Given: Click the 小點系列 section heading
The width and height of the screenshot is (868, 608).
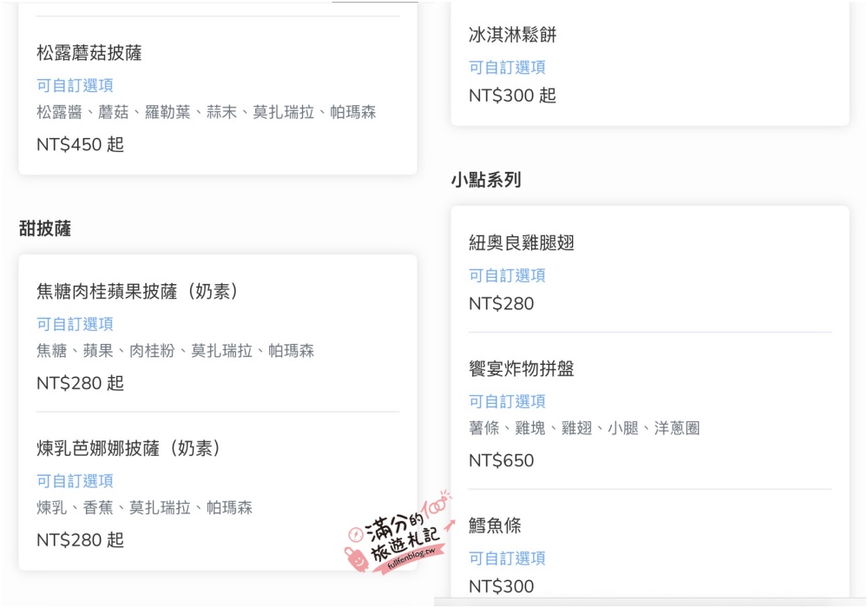Looking at the screenshot, I should point(485,180).
